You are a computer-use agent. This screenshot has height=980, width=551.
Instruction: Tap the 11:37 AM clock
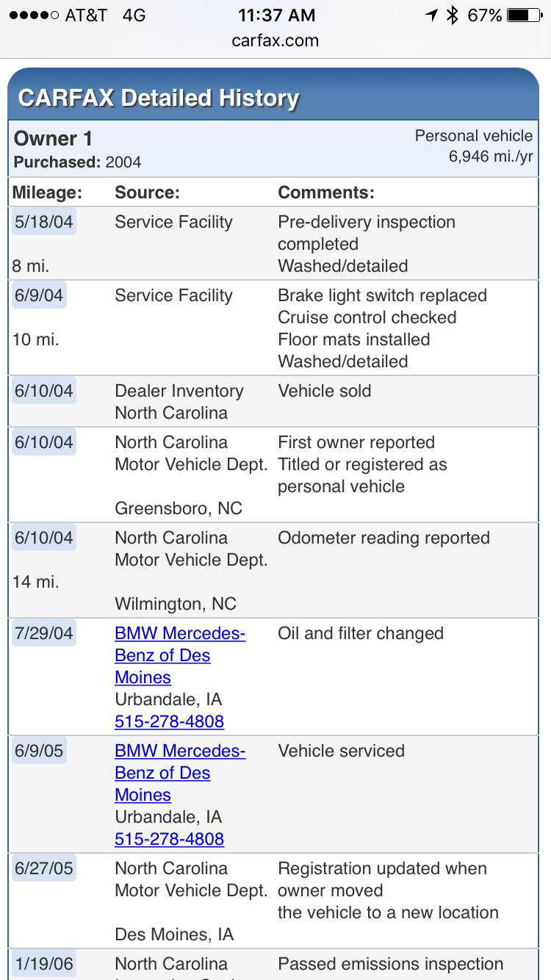276,15
